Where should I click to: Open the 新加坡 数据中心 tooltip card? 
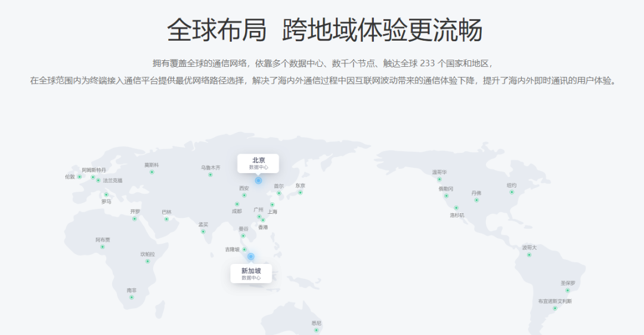(251, 273)
